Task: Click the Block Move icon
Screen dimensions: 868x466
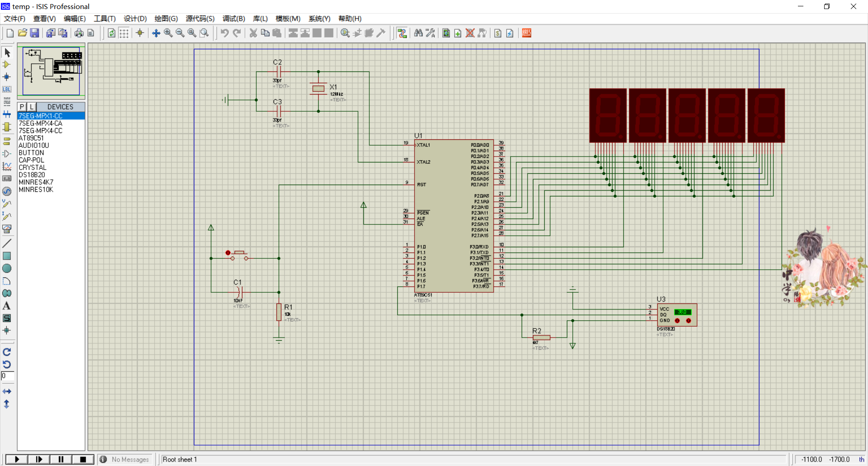Action: pos(305,33)
